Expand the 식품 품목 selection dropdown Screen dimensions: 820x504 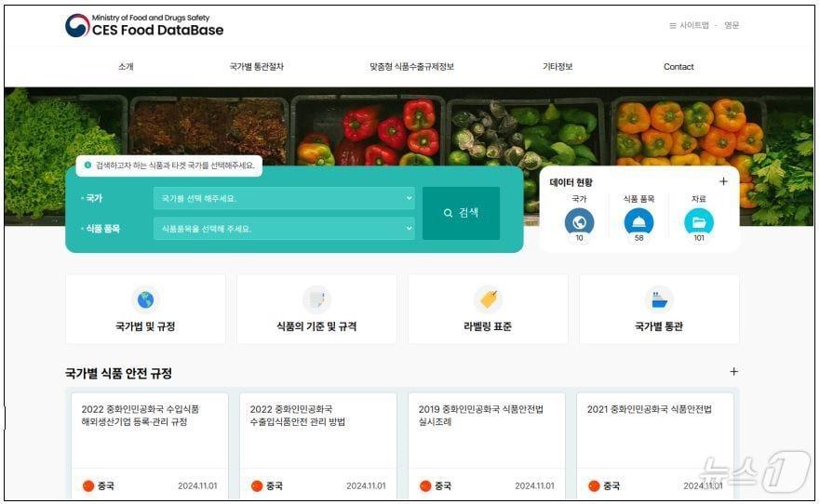click(x=284, y=229)
